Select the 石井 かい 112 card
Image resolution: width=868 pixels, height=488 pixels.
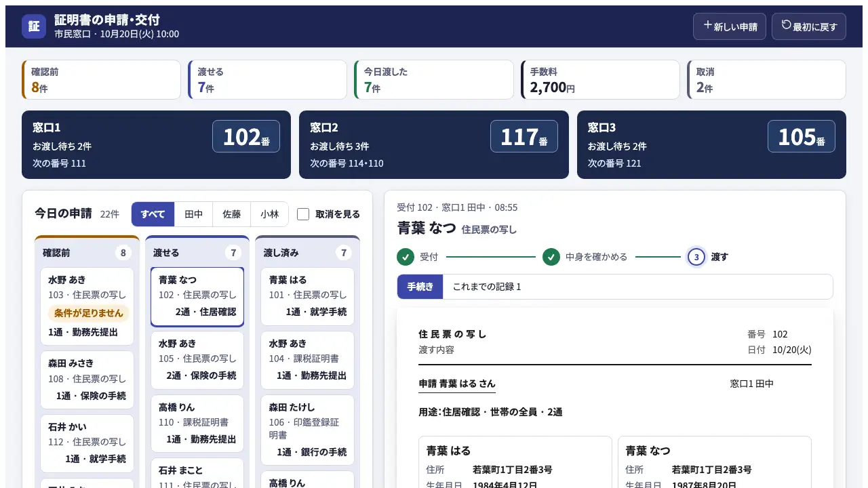(x=87, y=443)
